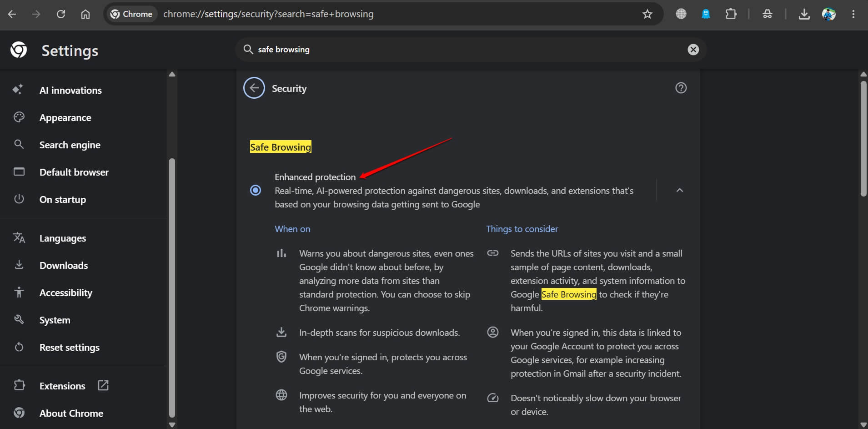Click the main page scroll down arrow
The height and width of the screenshot is (429, 868).
(x=863, y=425)
